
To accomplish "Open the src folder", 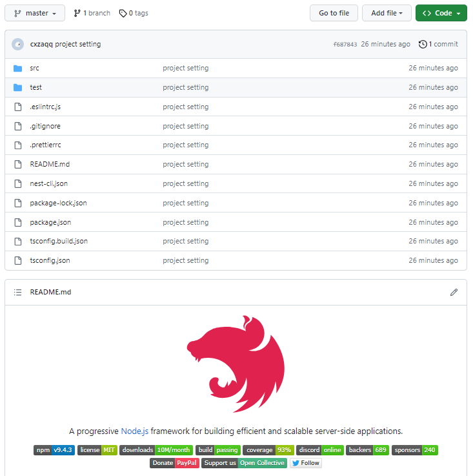I will 35,68.
